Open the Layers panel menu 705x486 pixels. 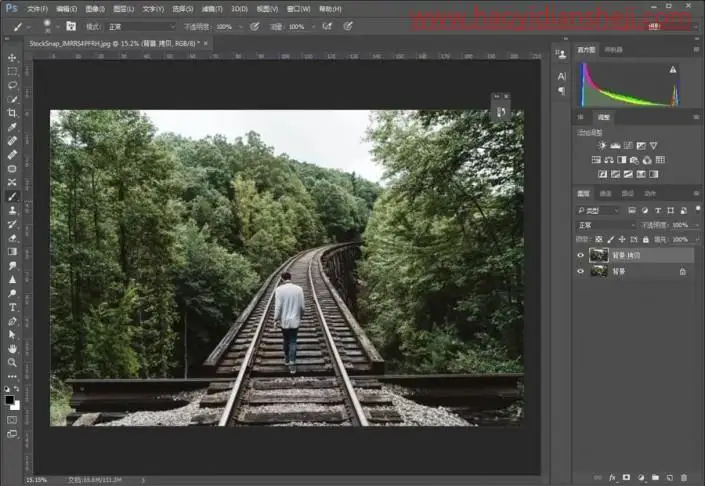[x=696, y=193]
